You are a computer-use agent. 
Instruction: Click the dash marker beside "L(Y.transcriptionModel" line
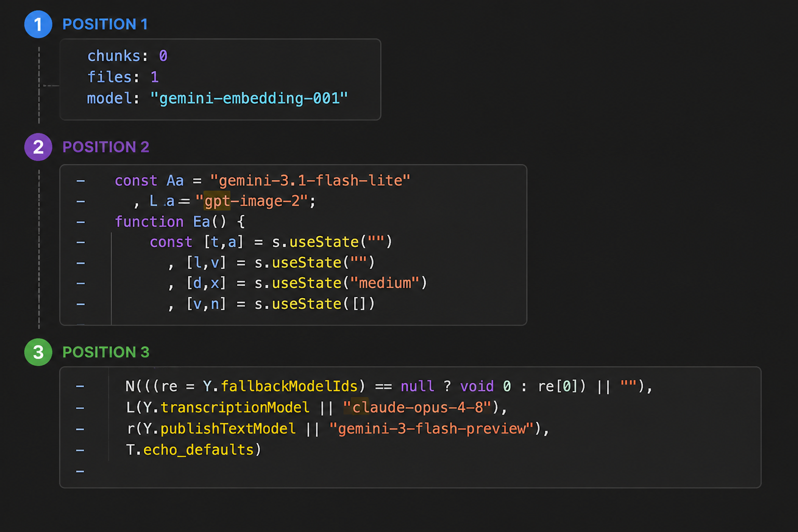point(80,408)
